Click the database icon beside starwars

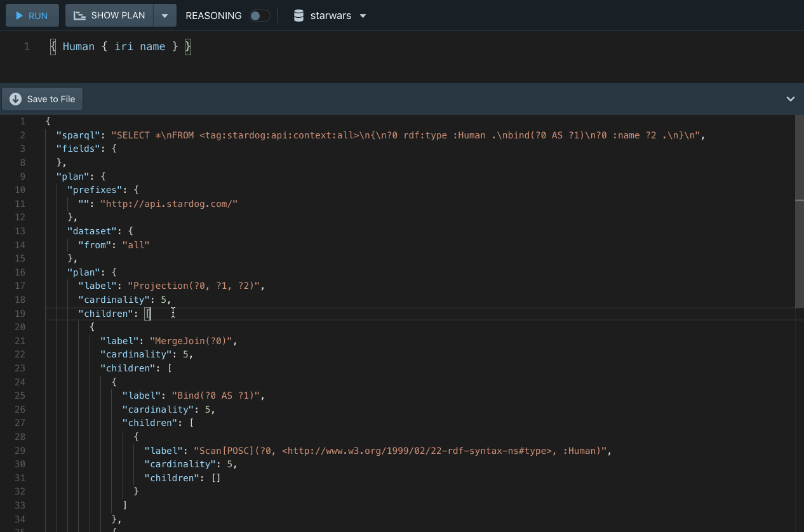coord(298,16)
